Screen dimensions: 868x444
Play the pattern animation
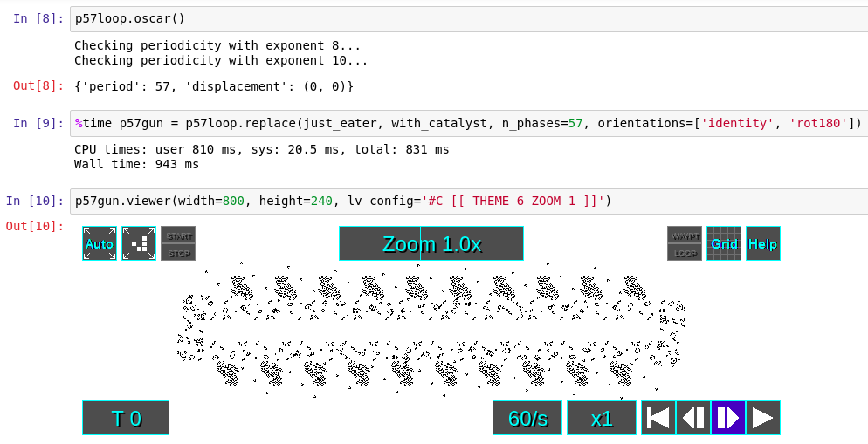[763, 418]
